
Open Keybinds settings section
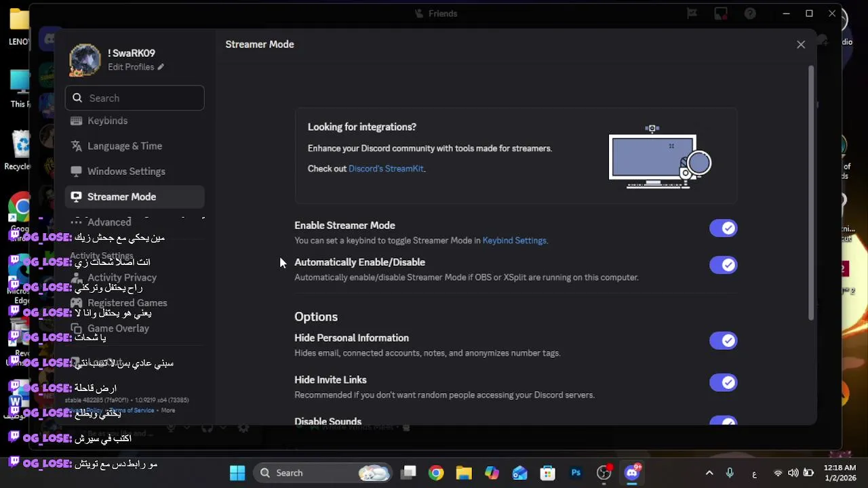(x=134, y=121)
